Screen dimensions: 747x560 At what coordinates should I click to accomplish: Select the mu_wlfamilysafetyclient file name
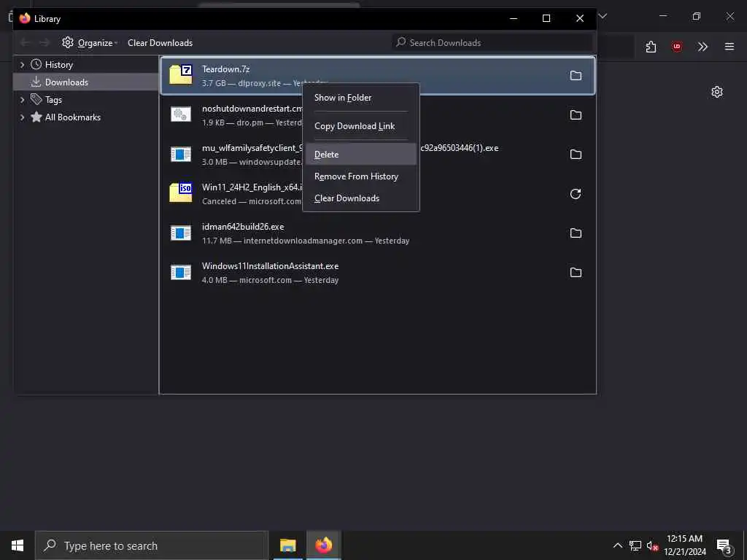click(x=252, y=148)
